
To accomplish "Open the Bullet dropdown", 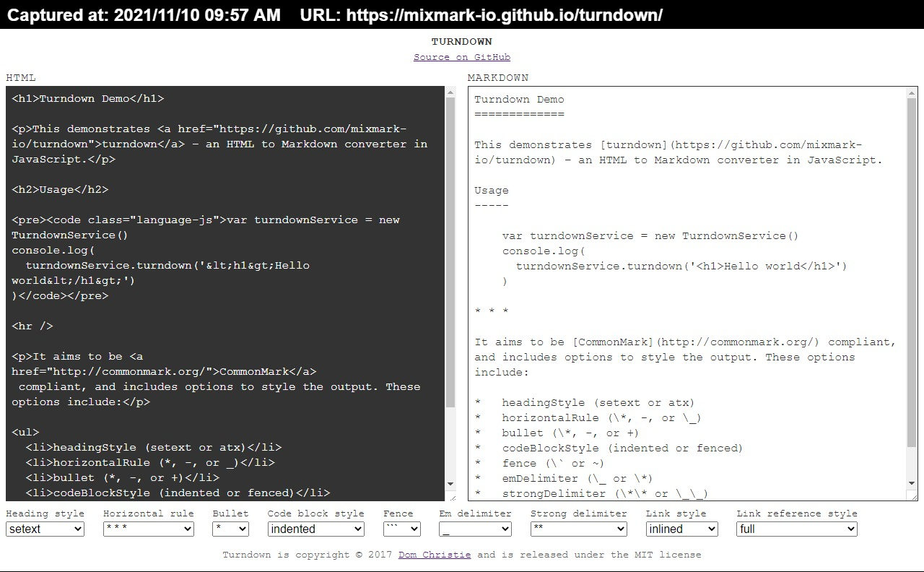I will coord(231,529).
